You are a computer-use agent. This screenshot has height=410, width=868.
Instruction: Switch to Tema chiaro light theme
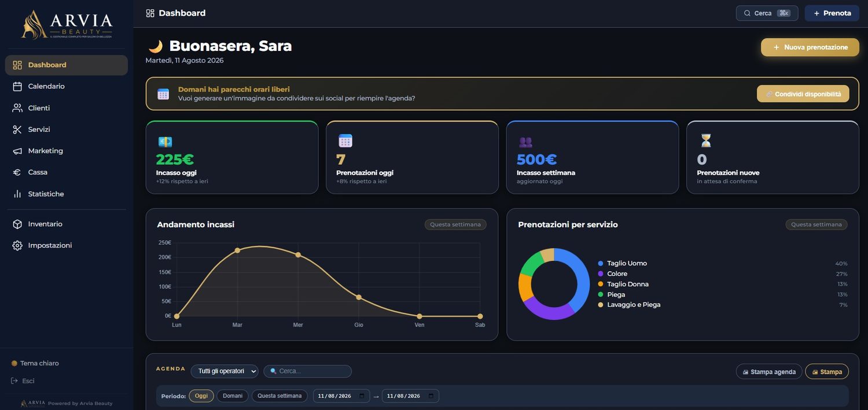coord(35,363)
